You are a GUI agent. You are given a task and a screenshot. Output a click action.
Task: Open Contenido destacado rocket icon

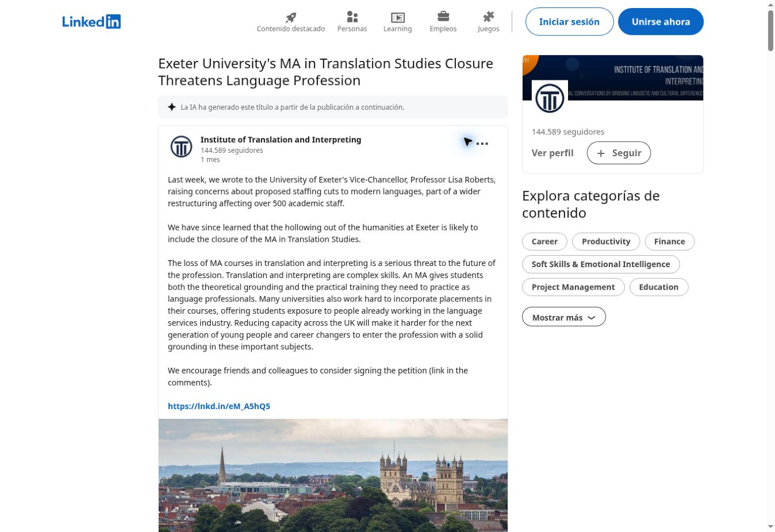tap(291, 17)
